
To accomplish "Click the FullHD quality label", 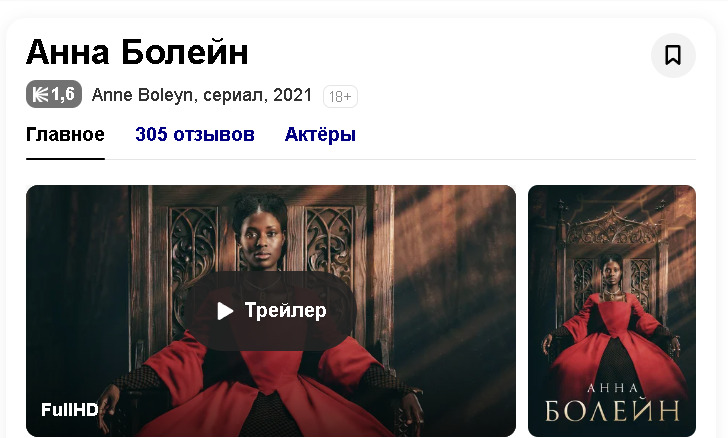I will click(70, 410).
